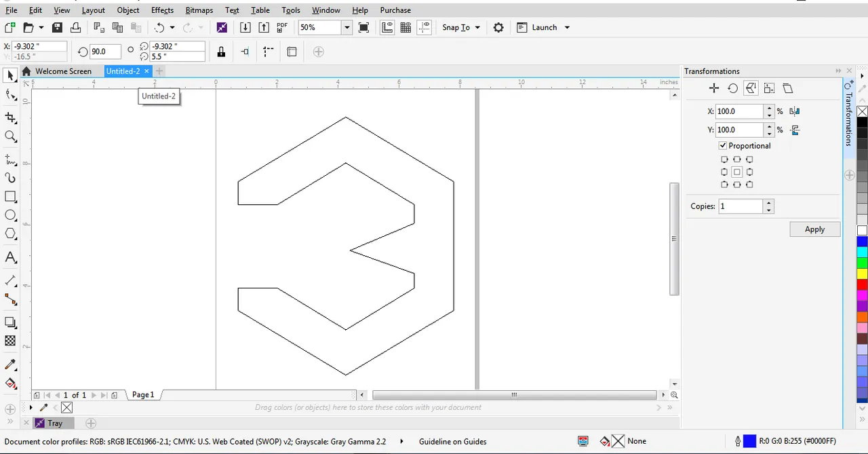
Task: Toggle the Mirror vertically button
Action: pyautogui.click(x=795, y=130)
